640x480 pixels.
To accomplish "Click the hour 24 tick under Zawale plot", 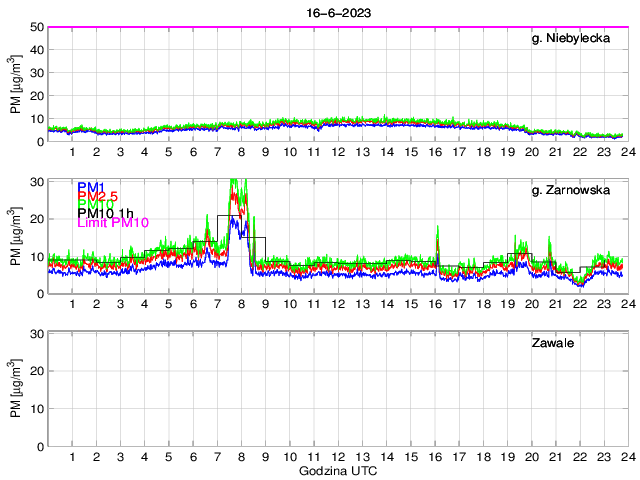I will tap(627, 456).
